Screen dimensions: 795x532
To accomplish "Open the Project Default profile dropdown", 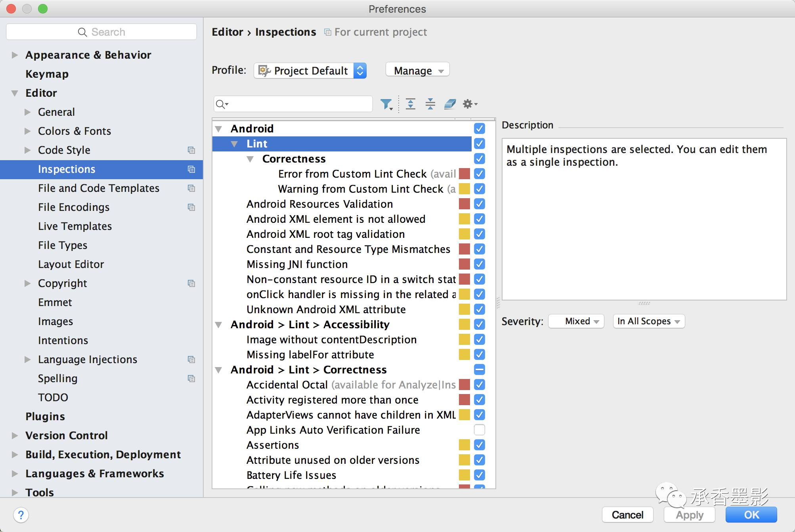I will point(310,71).
